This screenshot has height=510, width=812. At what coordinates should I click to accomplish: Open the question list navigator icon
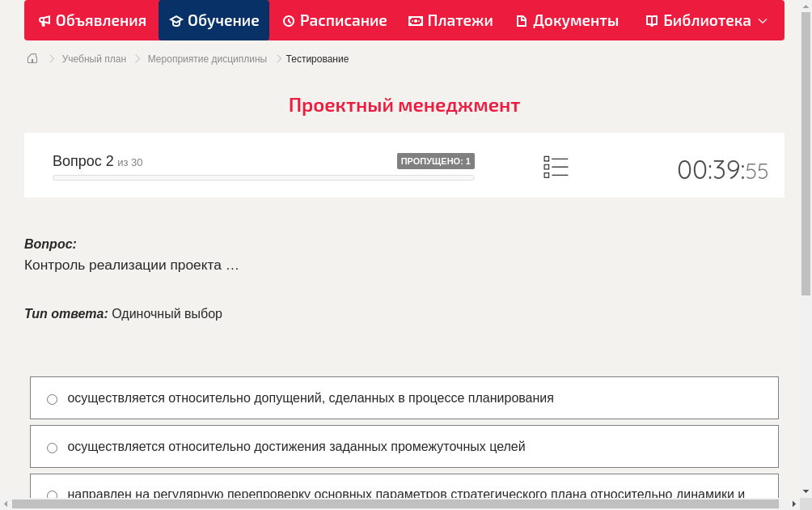pyautogui.click(x=556, y=167)
